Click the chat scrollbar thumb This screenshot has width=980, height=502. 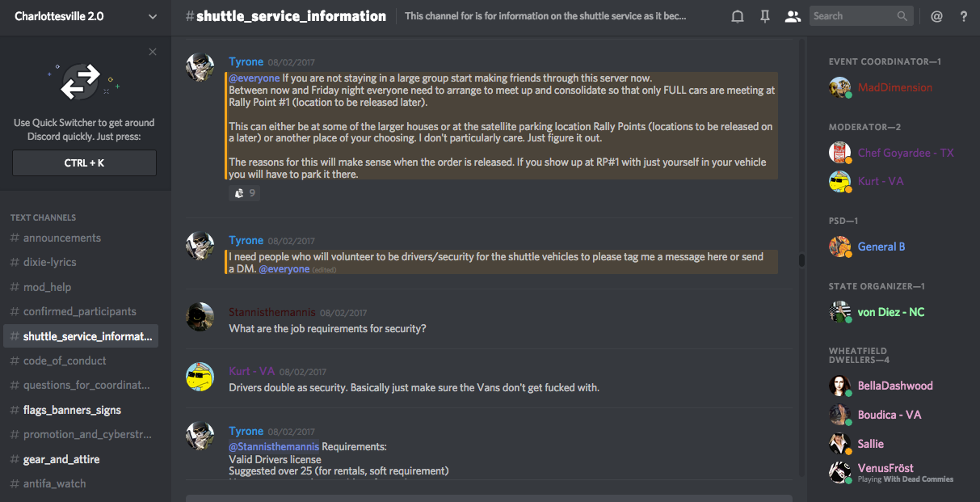(801, 260)
